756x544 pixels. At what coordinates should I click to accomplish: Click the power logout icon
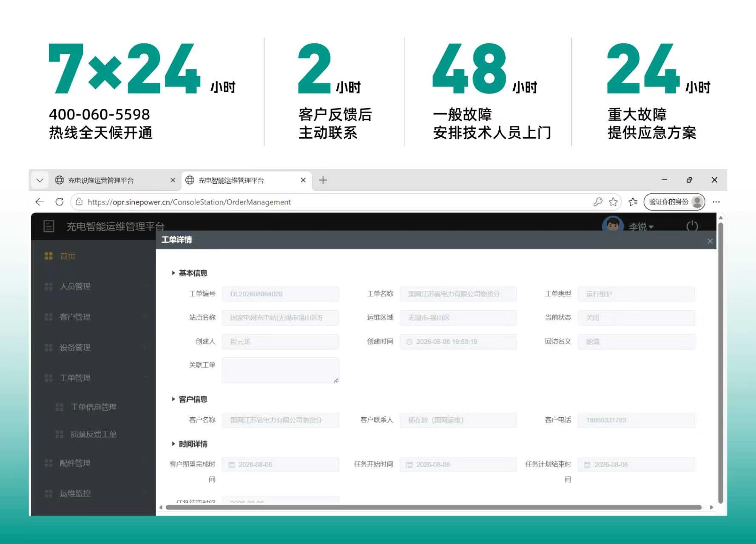pyautogui.click(x=692, y=225)
